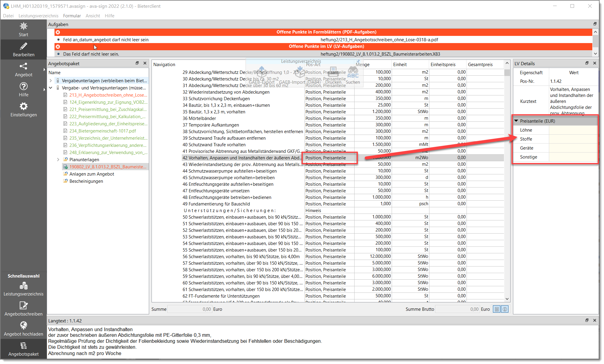Viewport: 604px width, 364px height.
Task: Click error icon on Offene Punkte in Formblättern
Action: click(x=58, y=32)
